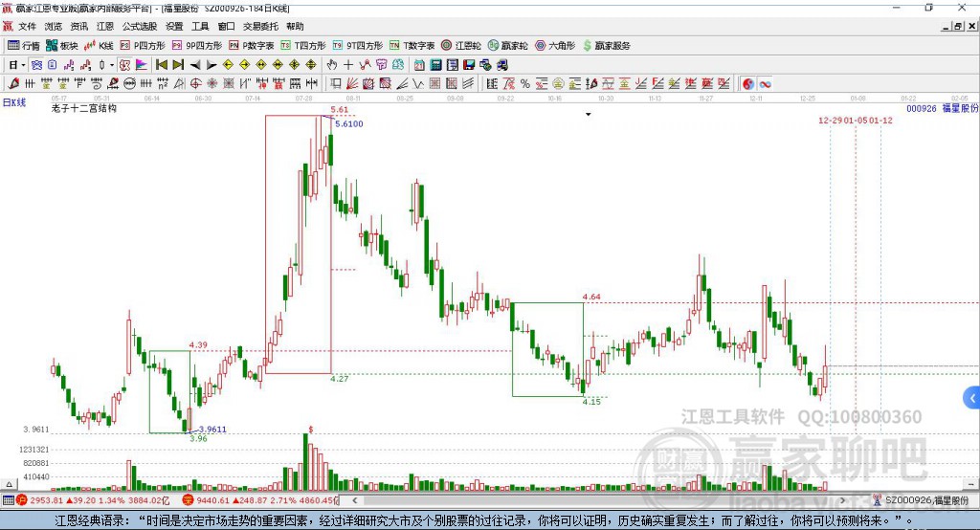Open the calendar icon in toolbar

coord(419,65)
